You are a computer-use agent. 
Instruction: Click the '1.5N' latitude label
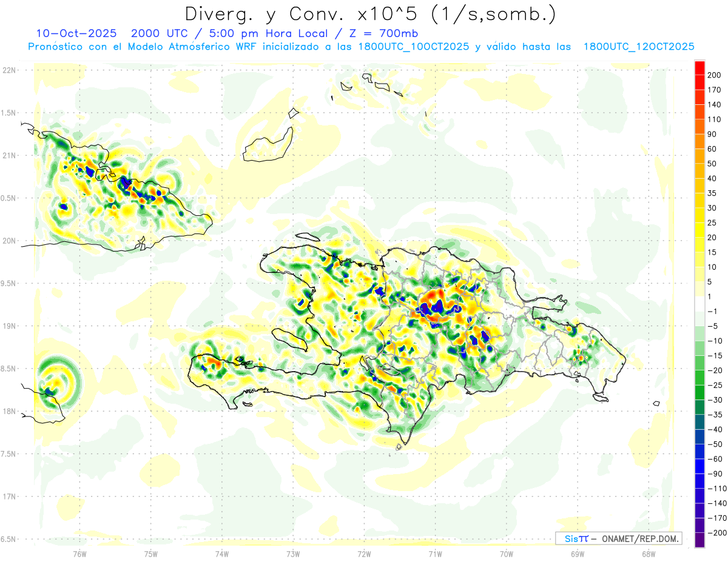(8, 113)
